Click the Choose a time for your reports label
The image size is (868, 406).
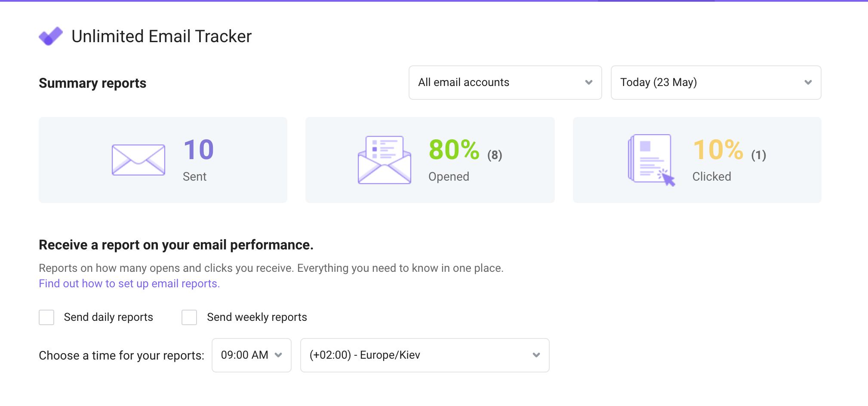122,356
